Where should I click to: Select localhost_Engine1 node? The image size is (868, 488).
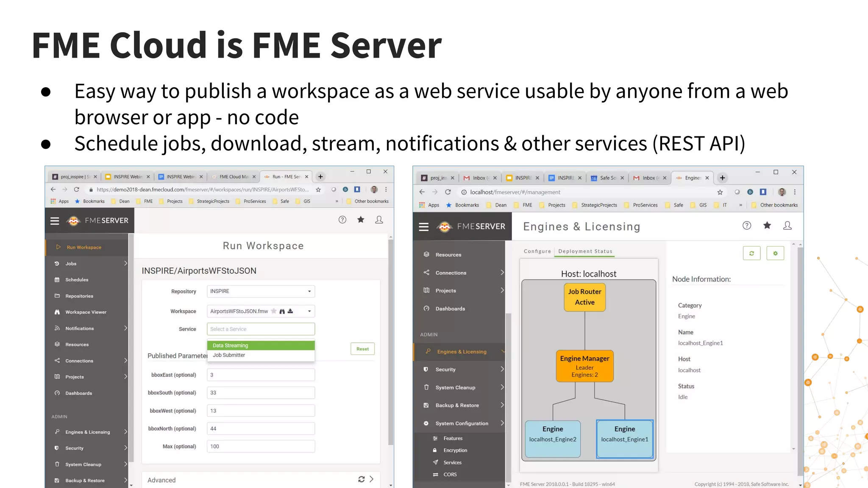click(x=625, y=438)
